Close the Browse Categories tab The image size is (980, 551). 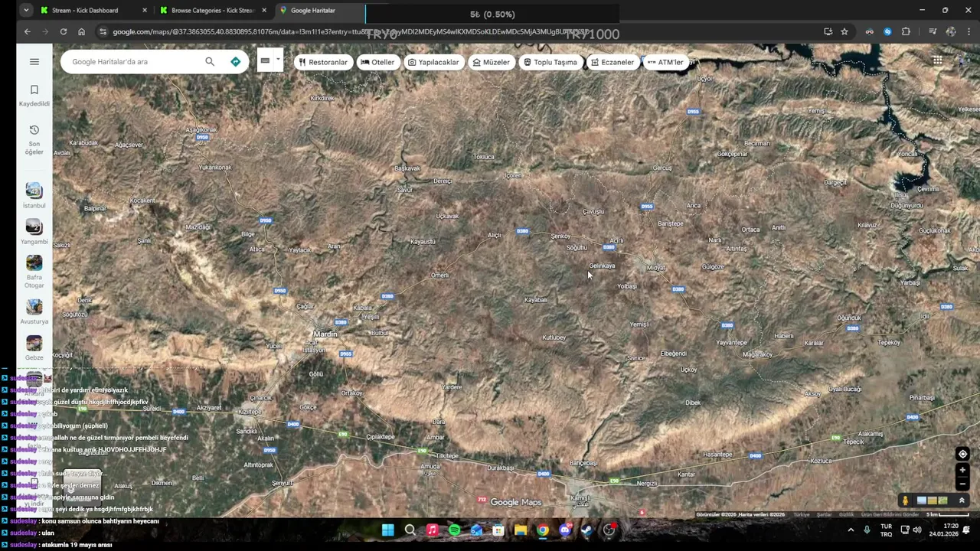pyautogui.click(x=264, y=10)
